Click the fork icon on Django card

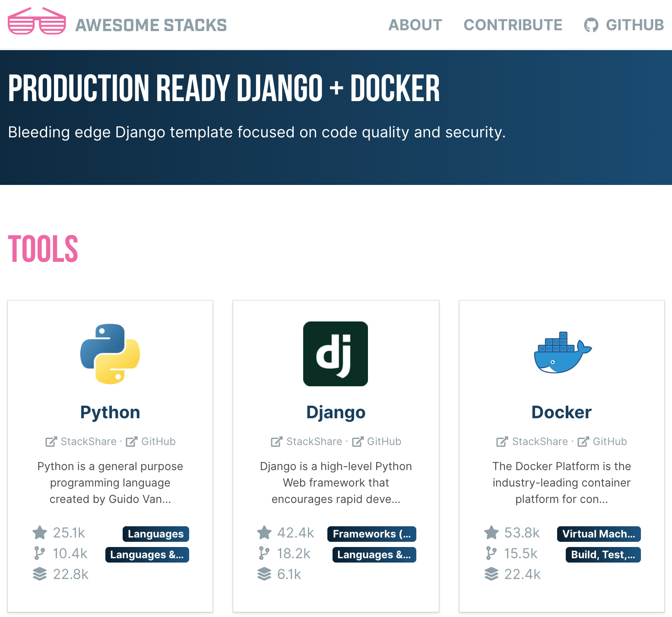pos(264,553)
